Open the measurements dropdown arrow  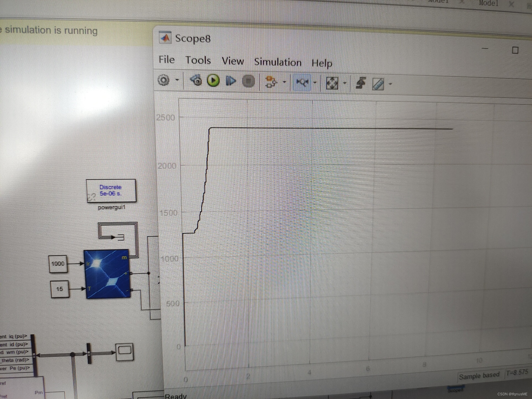pyautogui.click(x=390, y=84)
